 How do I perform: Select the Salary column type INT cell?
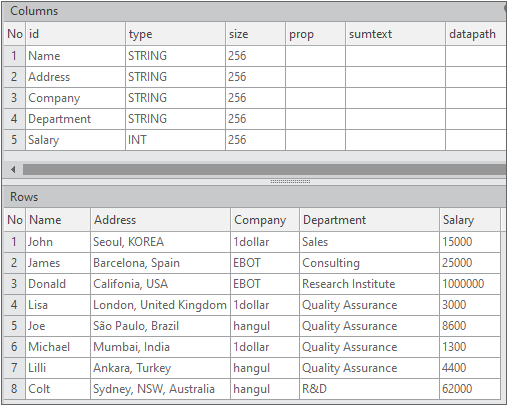click(x=175, y=140)
